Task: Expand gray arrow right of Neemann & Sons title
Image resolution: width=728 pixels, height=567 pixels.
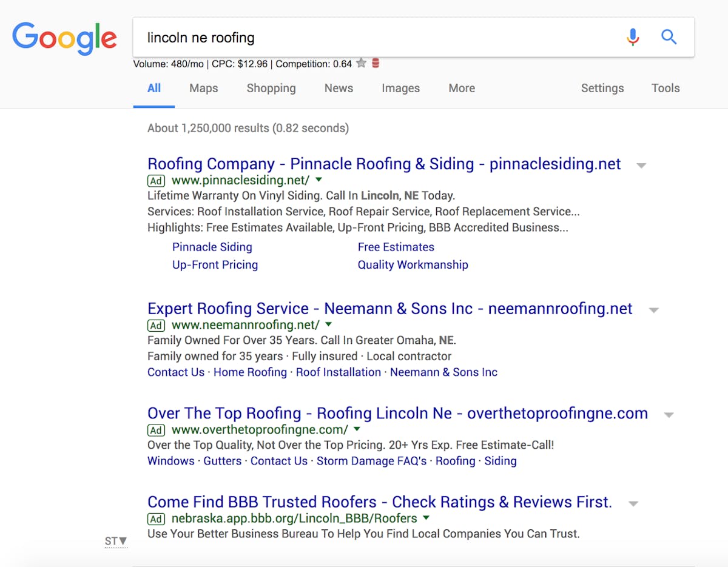Action: (654, 310)
